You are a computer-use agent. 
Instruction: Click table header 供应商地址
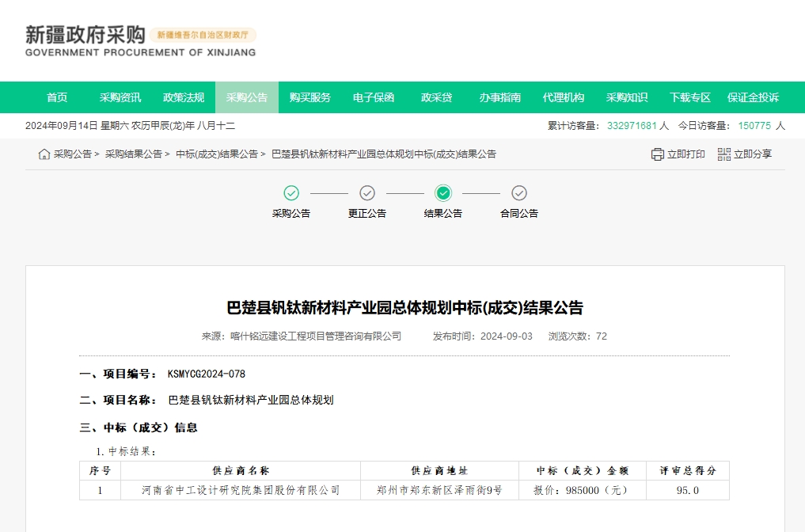click(439, 471)
